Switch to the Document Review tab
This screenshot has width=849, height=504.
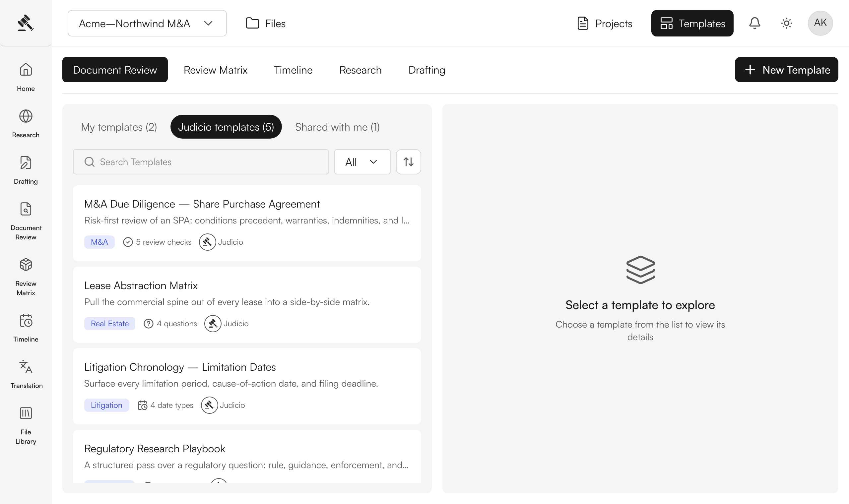tap(115, 70)
